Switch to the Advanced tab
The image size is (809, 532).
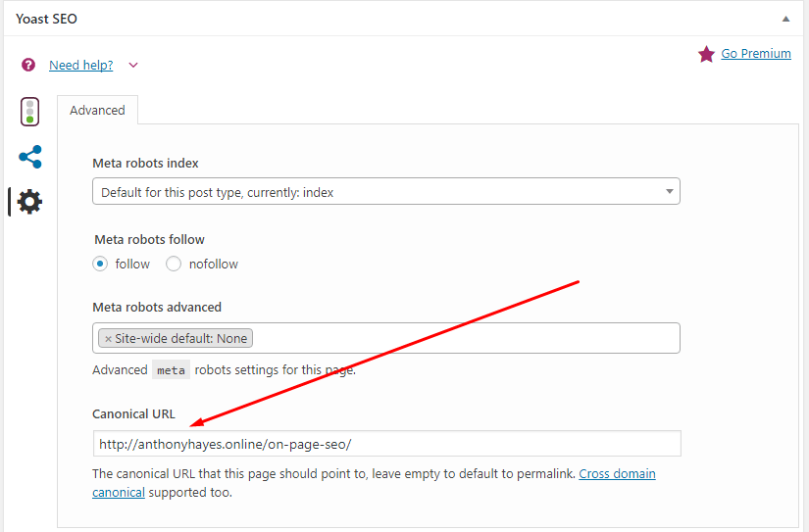tap(97, 111)
